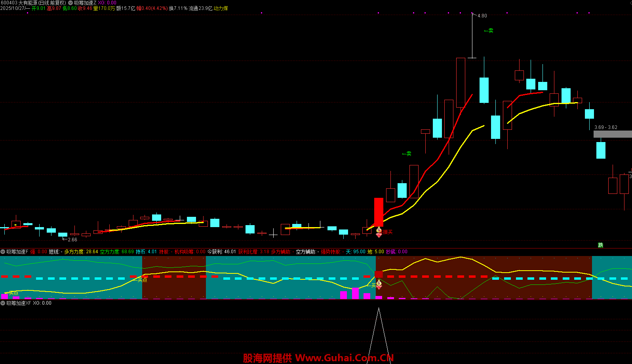Click the 天: 95.00 value
This screenshot has width=632, height=364.
tap(356, 252)
